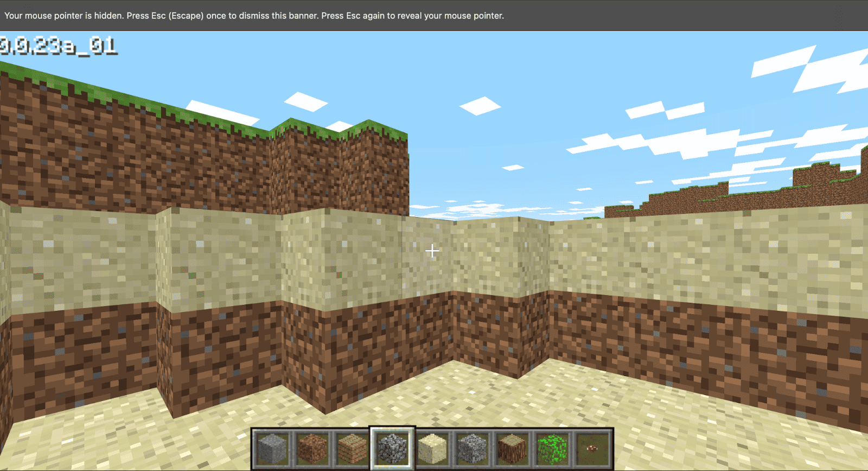This screenshot has width=868, height=471.
Task: Select the wooden planks block in hotbar
Action: point(352,449)
